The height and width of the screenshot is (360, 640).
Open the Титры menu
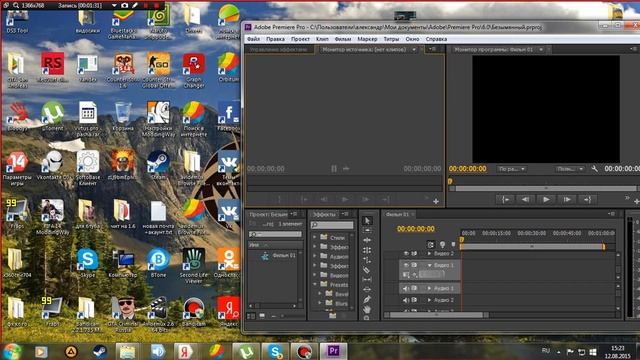tap(391, 39)
